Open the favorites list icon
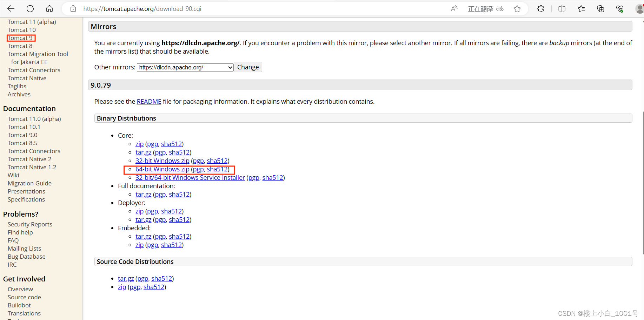 [x=581, y=9]
